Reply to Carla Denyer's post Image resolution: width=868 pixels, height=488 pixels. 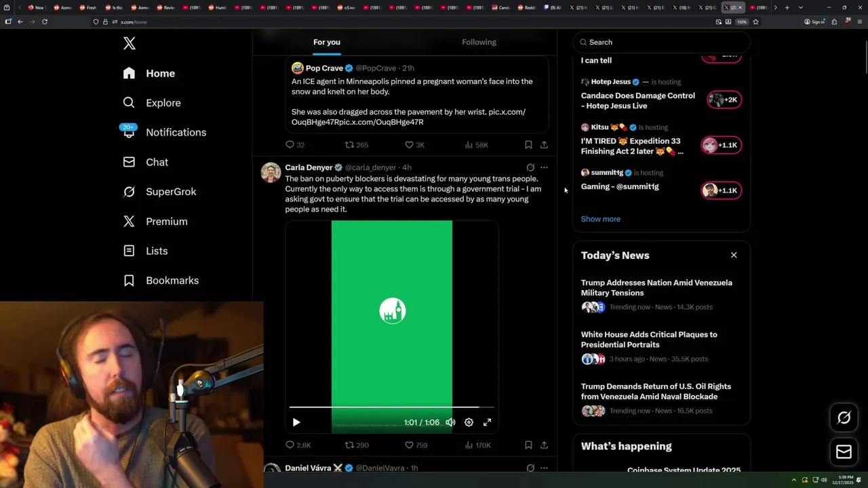[298, 445]
